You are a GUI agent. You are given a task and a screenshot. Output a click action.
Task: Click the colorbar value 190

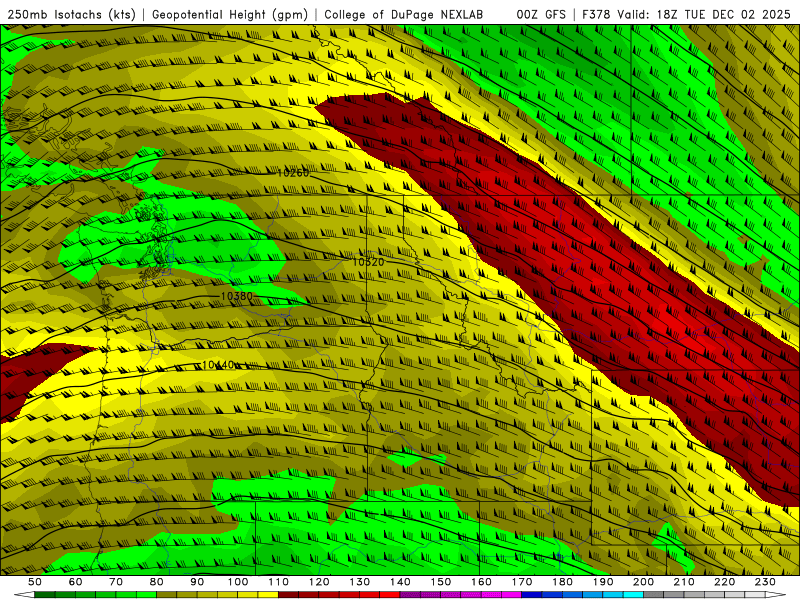tap(603, 582)
